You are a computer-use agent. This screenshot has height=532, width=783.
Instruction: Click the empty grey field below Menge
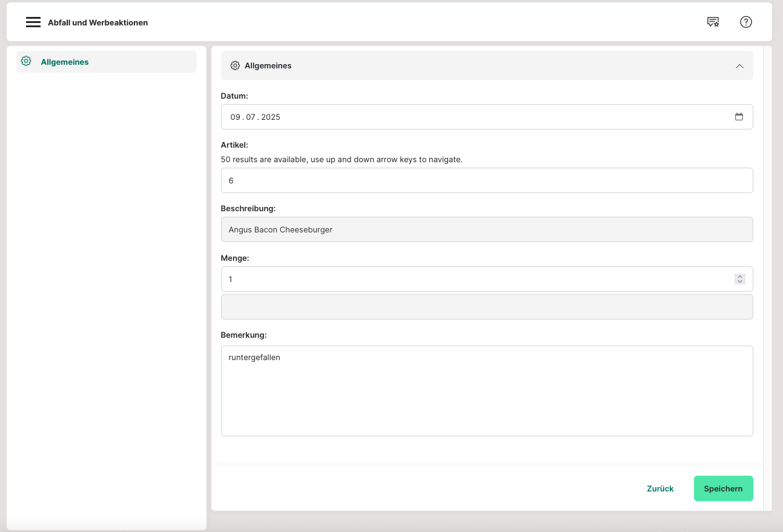pos(486,307)
